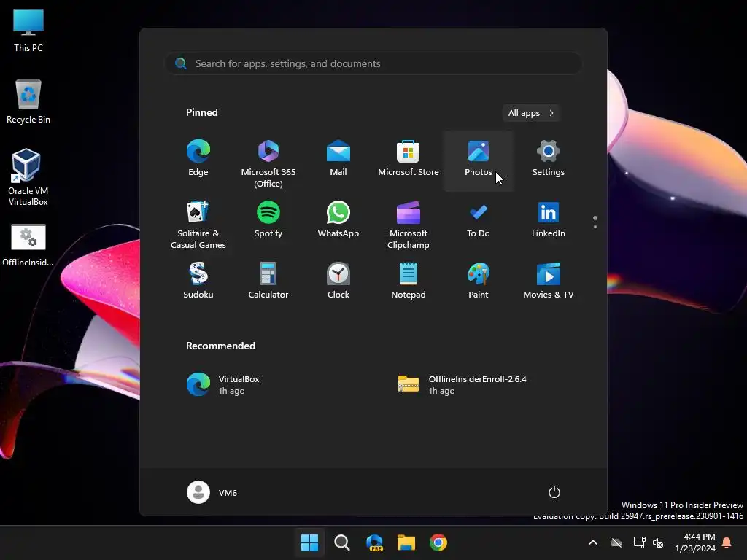The image size is (747, 560).
Task: Launch WhatsApp
Action: [338, 220]
